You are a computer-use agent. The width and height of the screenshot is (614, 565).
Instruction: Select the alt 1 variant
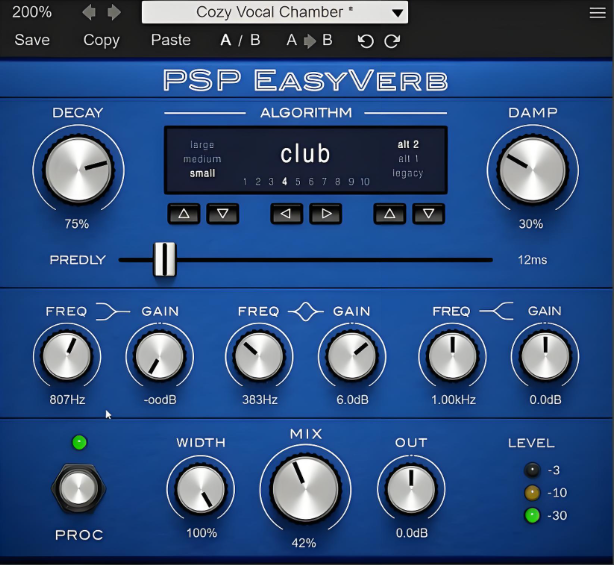(408, 159)
